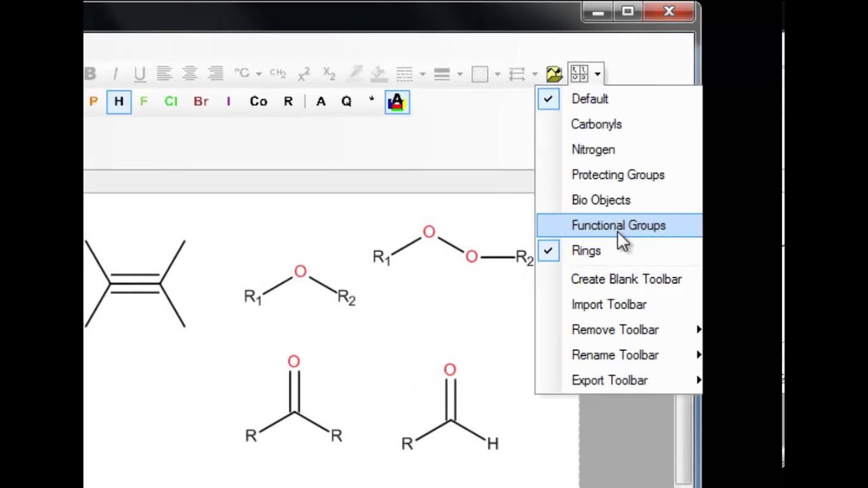Toggle the selected Hydrogen H atom button
Viewport: 868px width, 488px height.
119,102
